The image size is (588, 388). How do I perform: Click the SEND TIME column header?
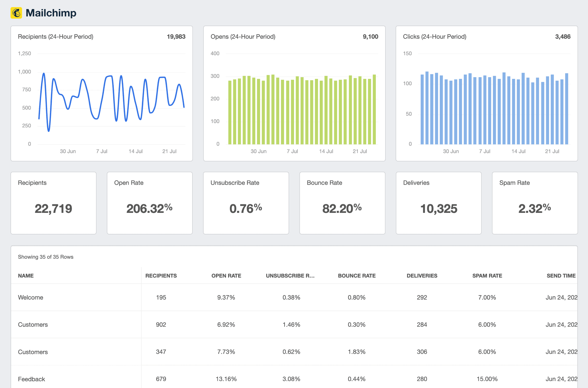pos(561,276)
